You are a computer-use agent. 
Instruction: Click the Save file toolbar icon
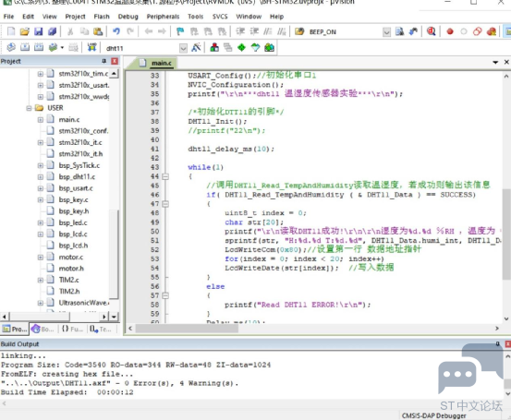pos(39,31)
